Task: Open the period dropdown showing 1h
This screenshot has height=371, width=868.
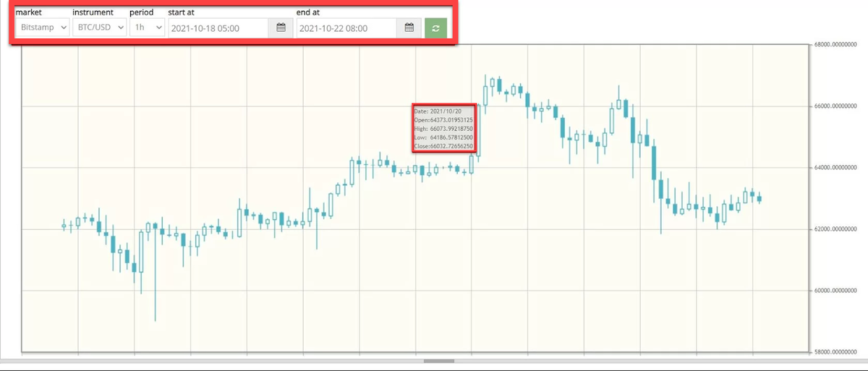Action: pyautogui.click(x=147, y=28)
